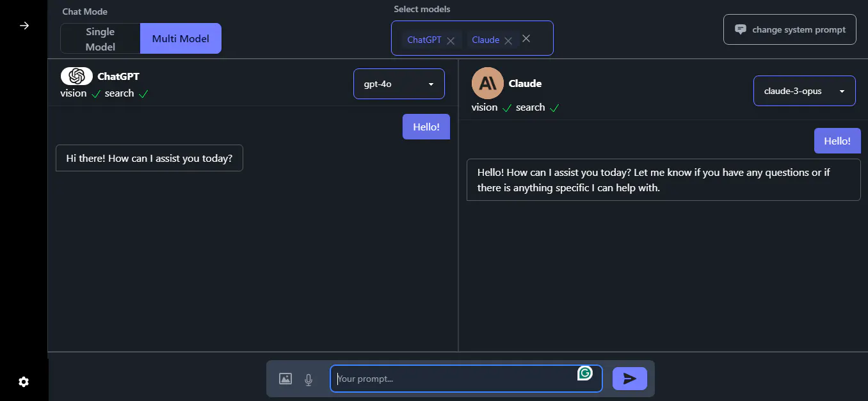Switch to Single Model chat mode
This screenshot has width=868, height=401.
tap(100, 38)
